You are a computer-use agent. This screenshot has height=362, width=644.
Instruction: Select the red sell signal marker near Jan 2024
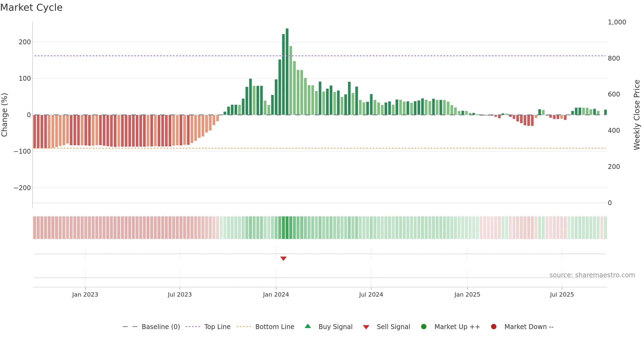point(283,258)
